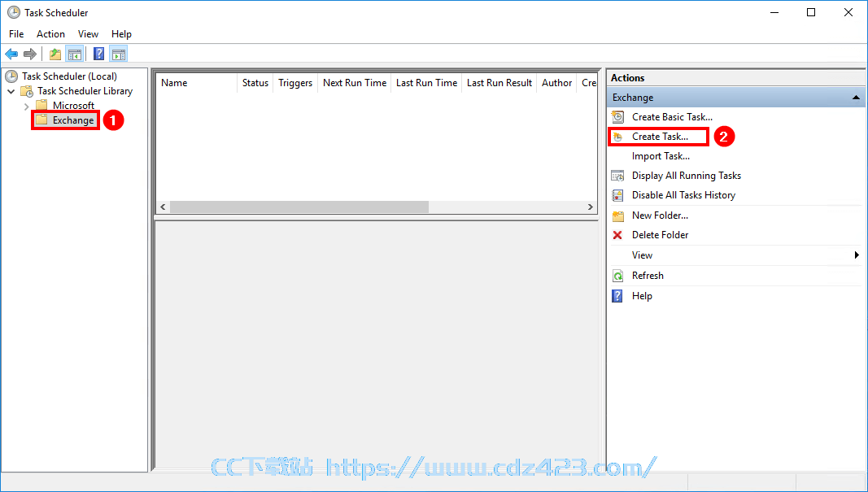Click Disable All Tasks History action
Viewport: 868px width, 492px height.
683,195
